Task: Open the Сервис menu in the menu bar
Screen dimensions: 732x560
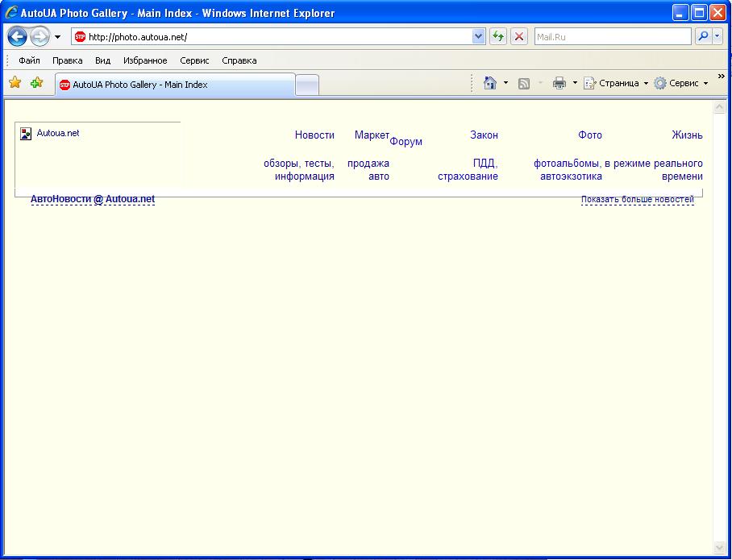Action: pos(194,60)
